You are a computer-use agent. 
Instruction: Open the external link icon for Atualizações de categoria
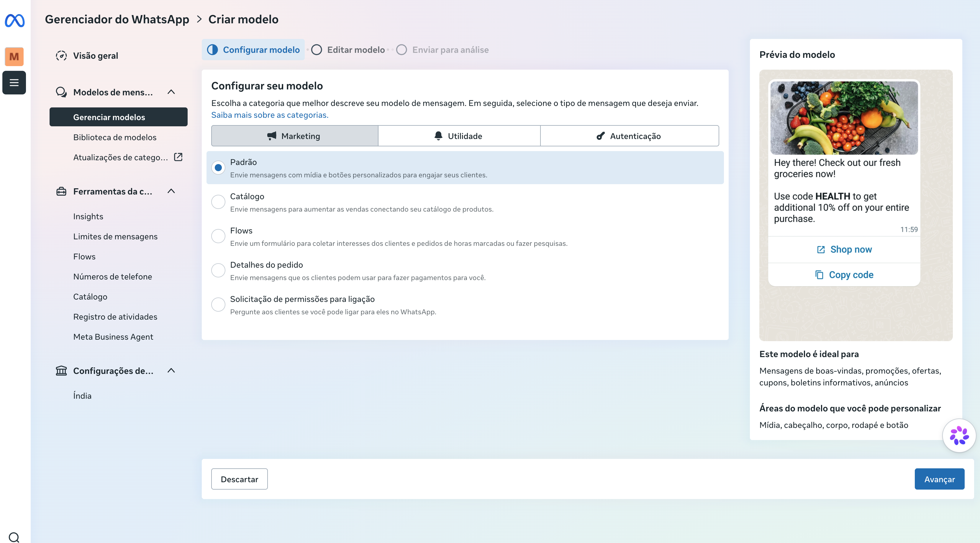pos(178,157)
